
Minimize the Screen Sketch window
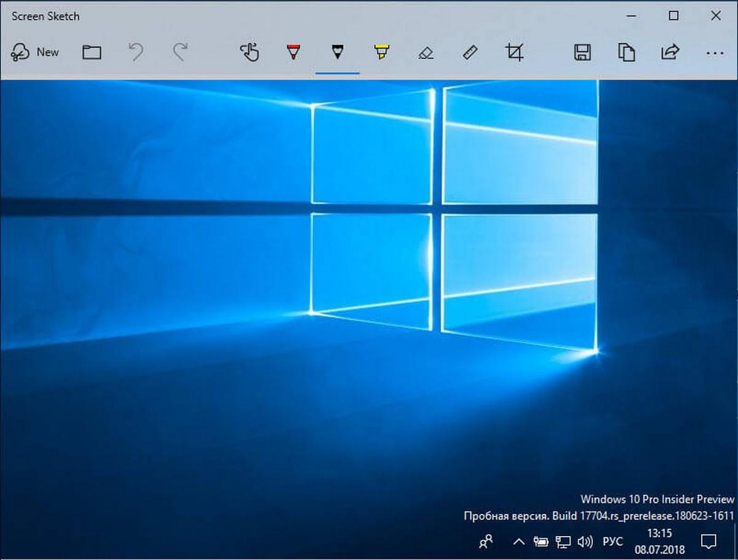pos(632,16)
